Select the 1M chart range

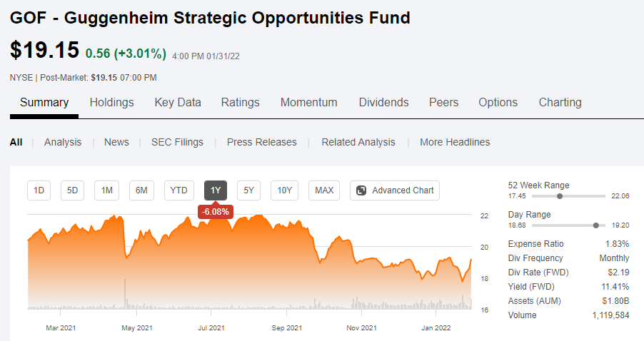click(107, 190)
